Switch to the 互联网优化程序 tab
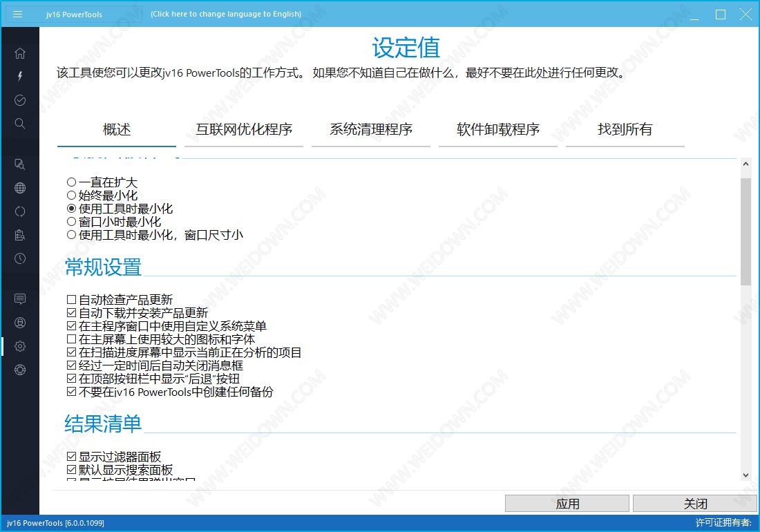Screen dimensions: 760x532 (244, 130)
